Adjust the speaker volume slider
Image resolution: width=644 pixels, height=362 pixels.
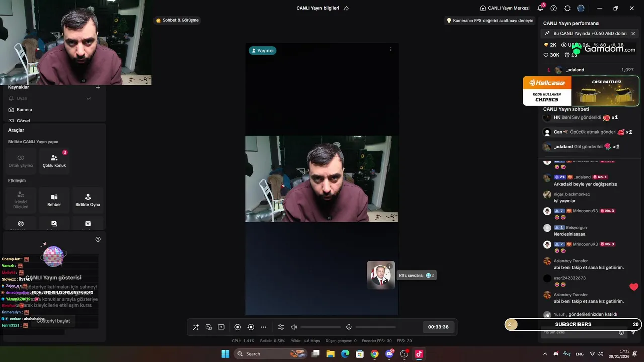tap(320, 327)
